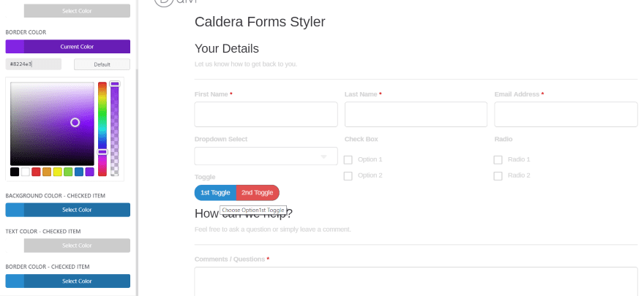Expand Border Color Checked Item Select Color
Screen dimensions: 644x296
(68, 281)
